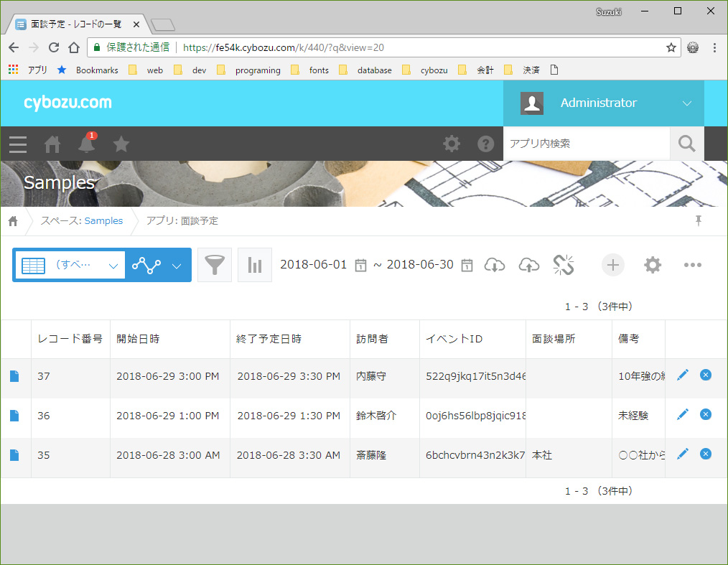This screenshot has width=728, height=565.
Task: Open notifications bell with 1 badge
Action: point(87,143)
